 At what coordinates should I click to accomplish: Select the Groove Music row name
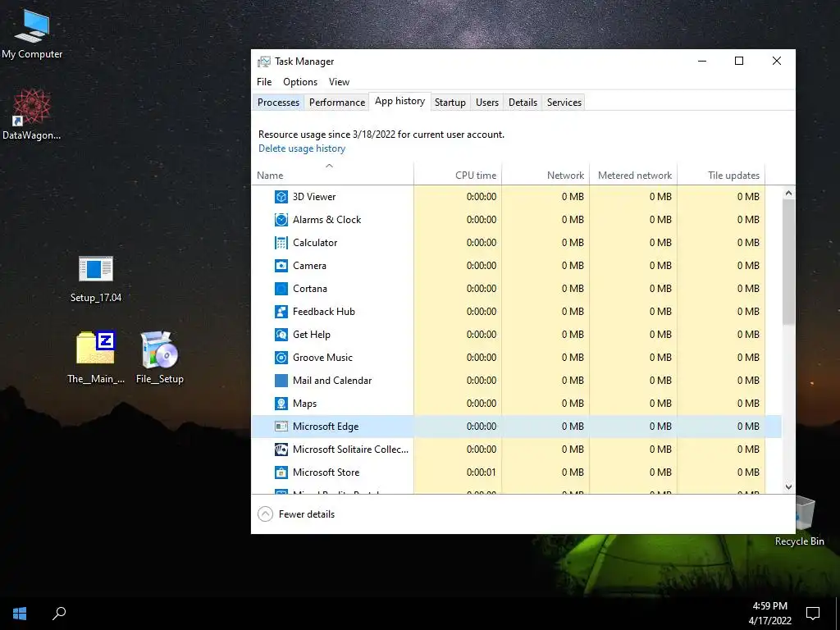[x=322, y=358]
